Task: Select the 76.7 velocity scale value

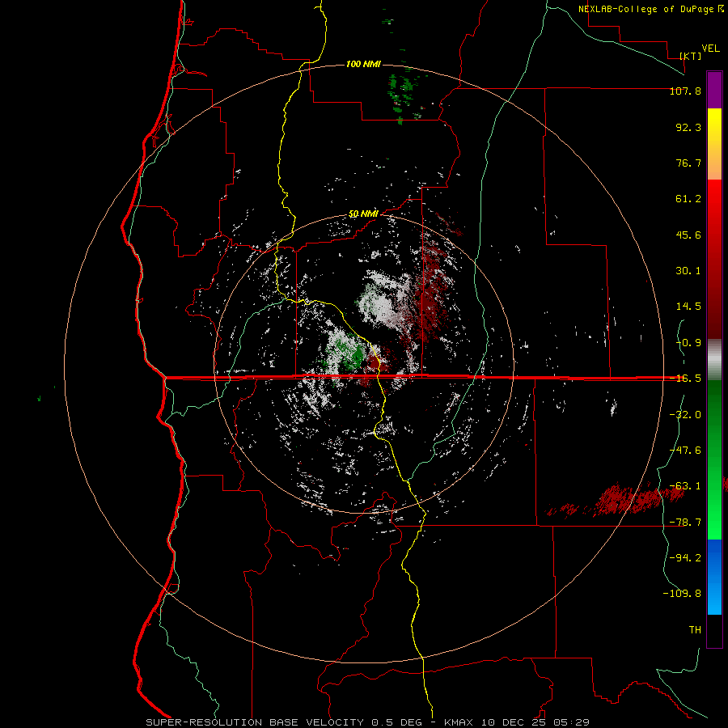Action: [688, 163]
